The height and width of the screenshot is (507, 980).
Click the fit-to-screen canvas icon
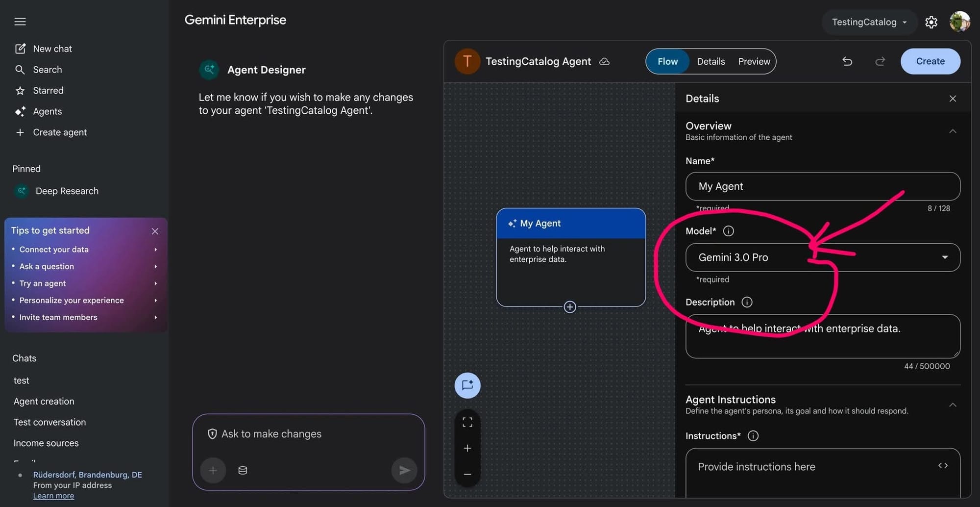click(467, 422)
